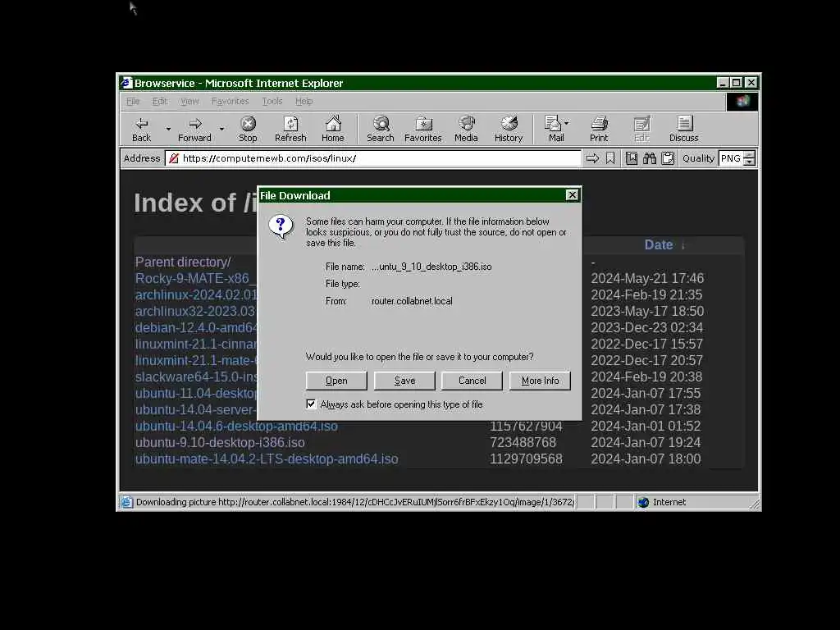Viewport: 840px width, 630px height.
Task: Click the Downloading picture status bar text
Action: (354, 503)
